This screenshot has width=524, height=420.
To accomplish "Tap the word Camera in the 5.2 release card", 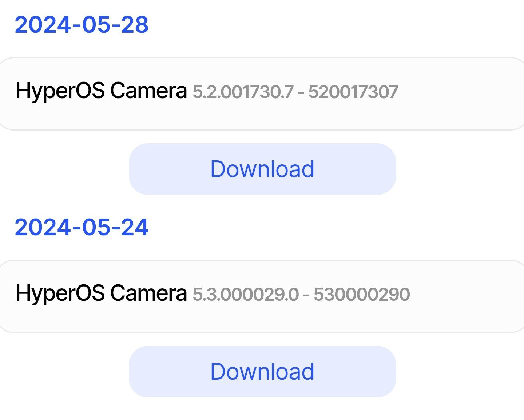I will coord(148,91).
